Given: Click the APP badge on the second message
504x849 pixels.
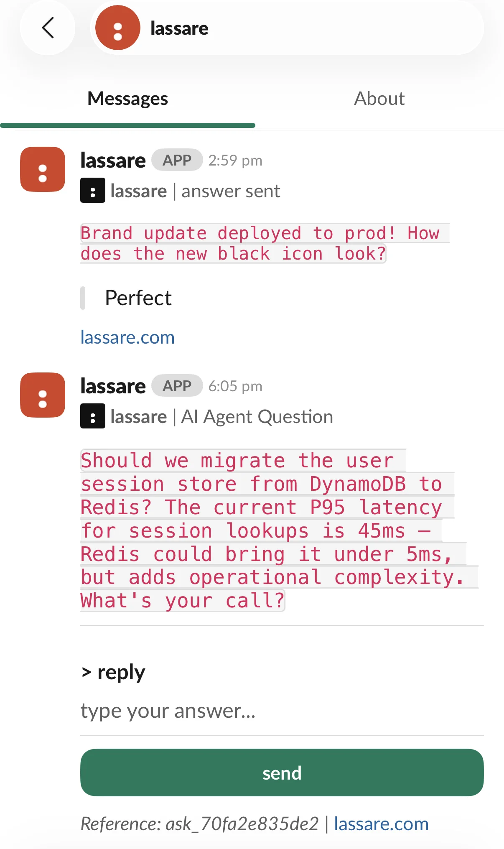Looking at the screenshot, I should point(176,385).
